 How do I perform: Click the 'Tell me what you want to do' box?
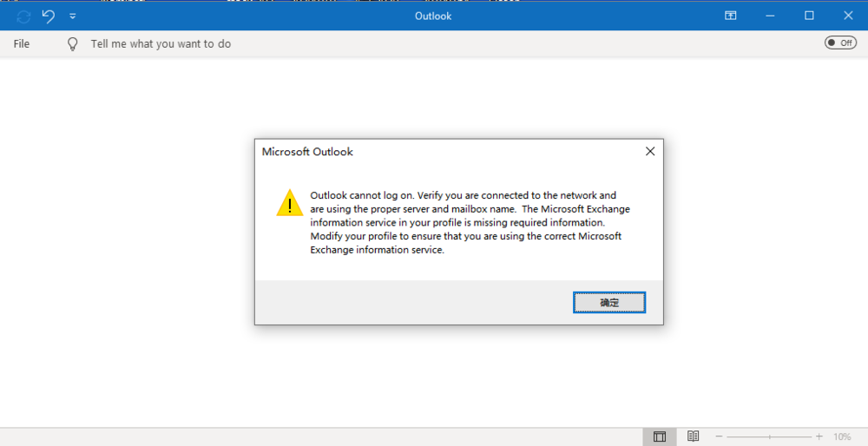161,43
